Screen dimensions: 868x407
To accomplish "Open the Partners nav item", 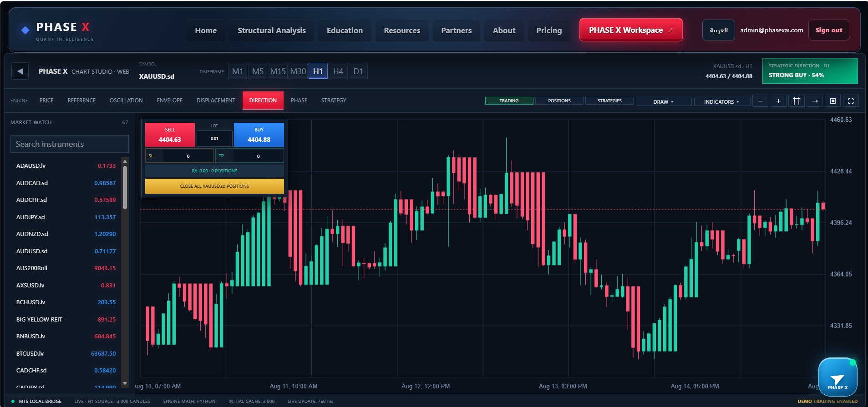I will (x=457, y=30).
